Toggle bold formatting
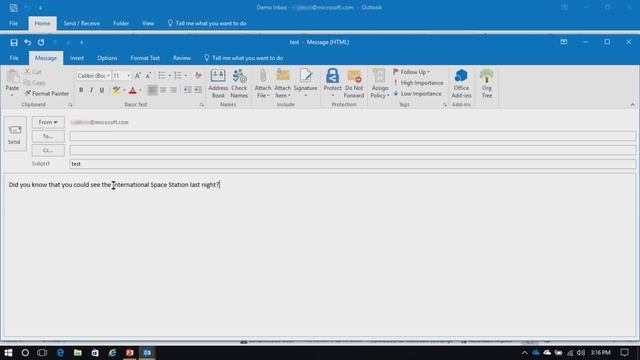The image size is (640, 360). coord(81,90)
